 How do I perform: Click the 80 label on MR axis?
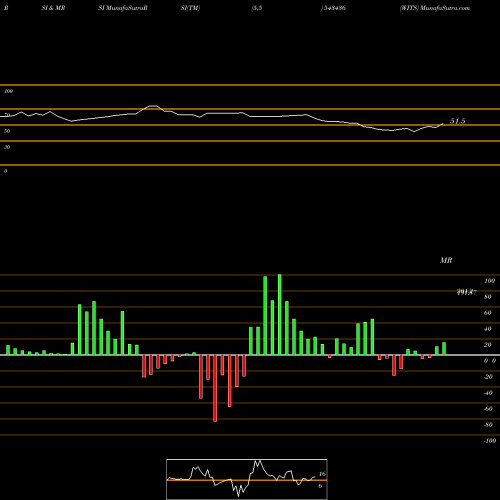click(x=488, y=297)
